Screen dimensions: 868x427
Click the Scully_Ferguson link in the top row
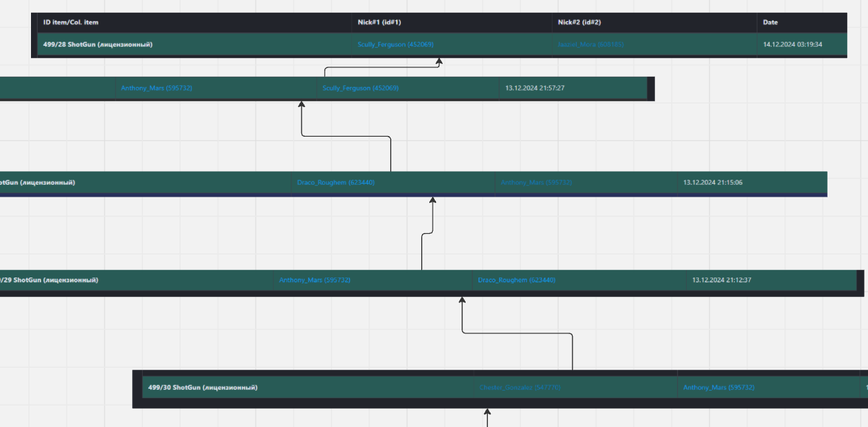[x=395, y=44]
